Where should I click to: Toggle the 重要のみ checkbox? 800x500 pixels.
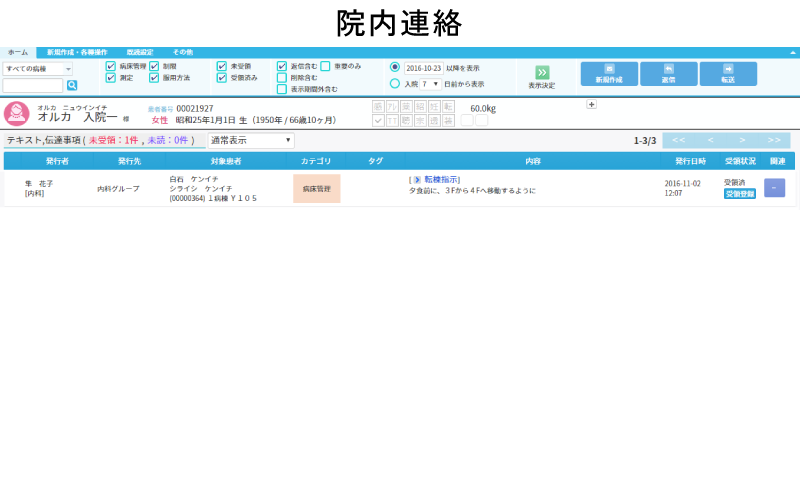click(326, 66)
